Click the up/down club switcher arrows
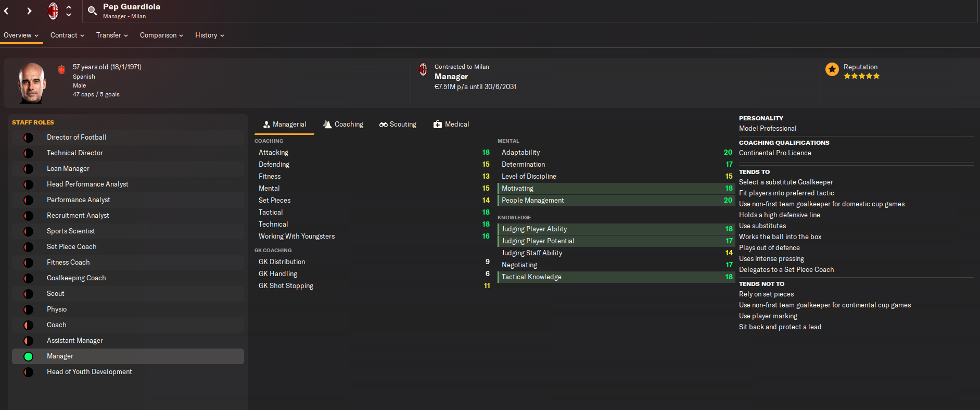 (69, 11)
